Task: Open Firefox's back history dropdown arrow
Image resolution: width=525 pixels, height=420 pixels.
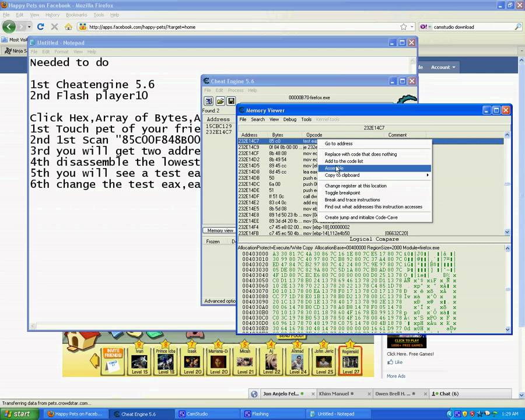Action: [29, 27]
